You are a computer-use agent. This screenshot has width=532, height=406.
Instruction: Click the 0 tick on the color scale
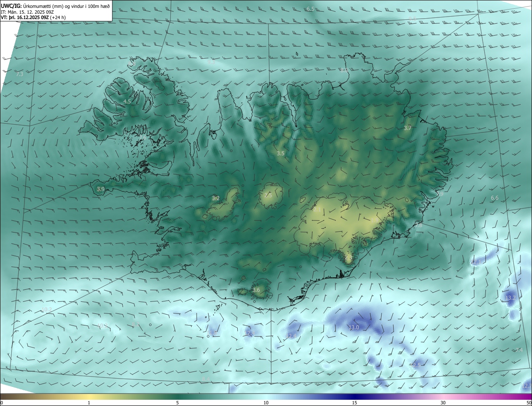[2, 403]
